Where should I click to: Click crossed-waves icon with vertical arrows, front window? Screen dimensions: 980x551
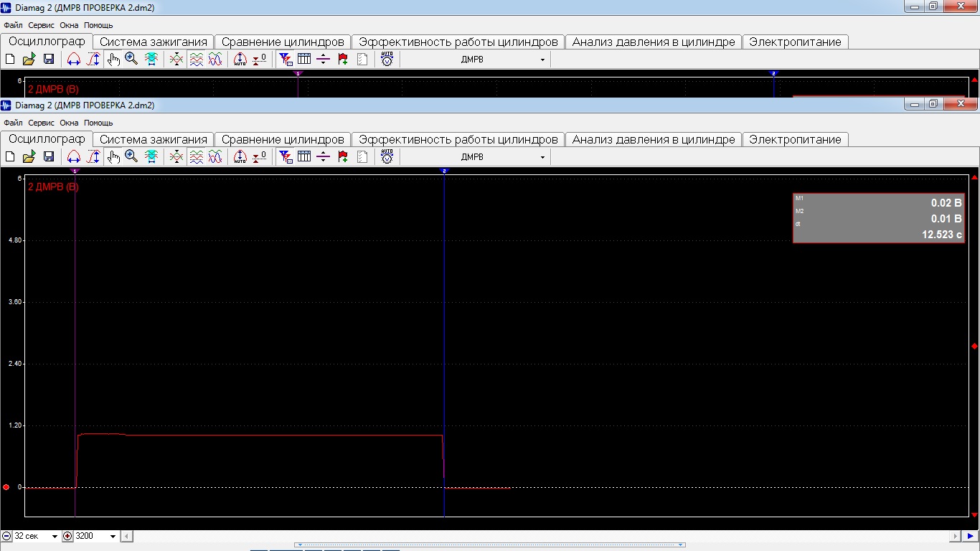point(176,156)
